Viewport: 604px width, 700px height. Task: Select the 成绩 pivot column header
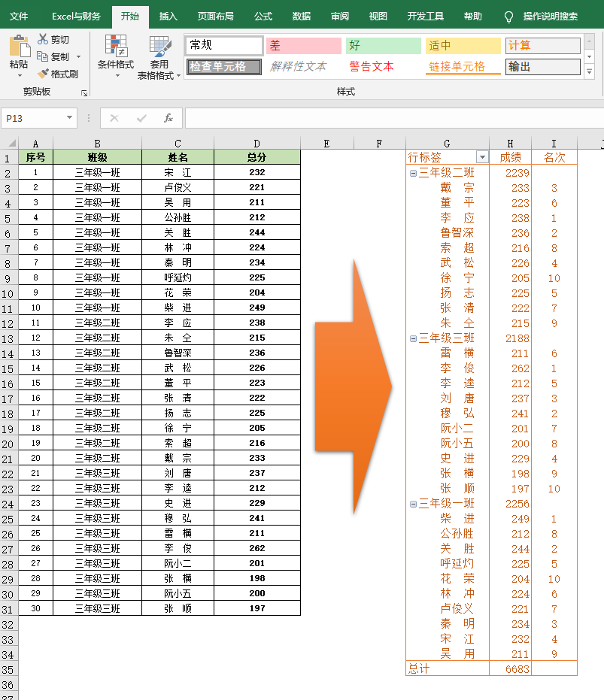[x=510, y=157]
